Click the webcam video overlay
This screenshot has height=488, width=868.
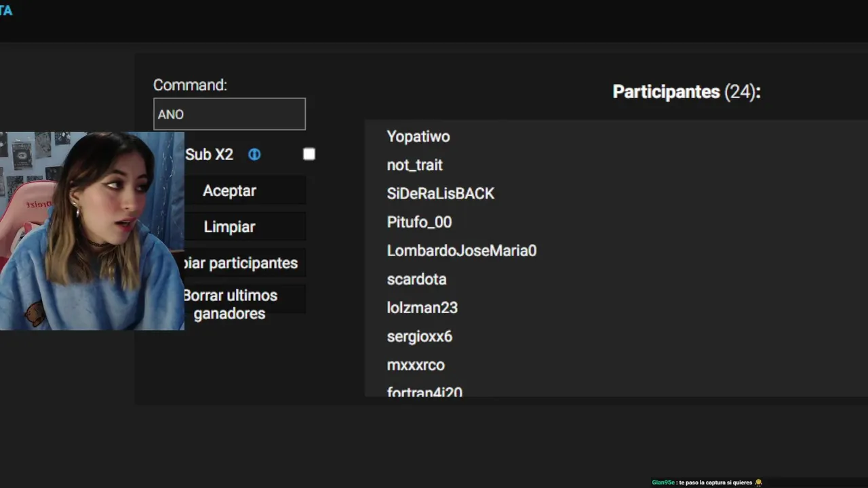click(x=92, y=230)
